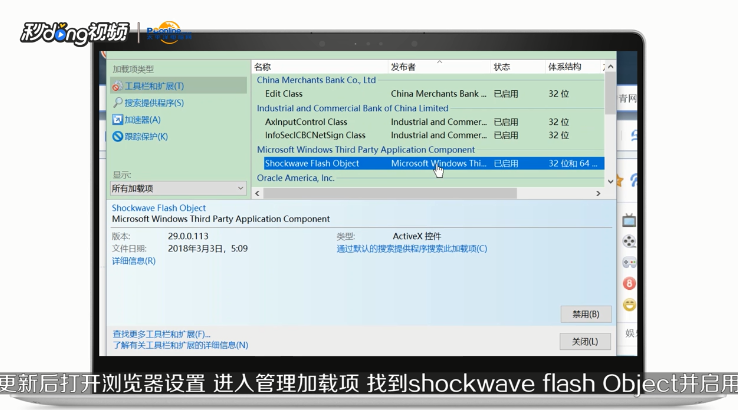The width and height of the screenshot is (738, 410).
Task: Click the add-on list scroll up arrow
Action: (610, 67)
